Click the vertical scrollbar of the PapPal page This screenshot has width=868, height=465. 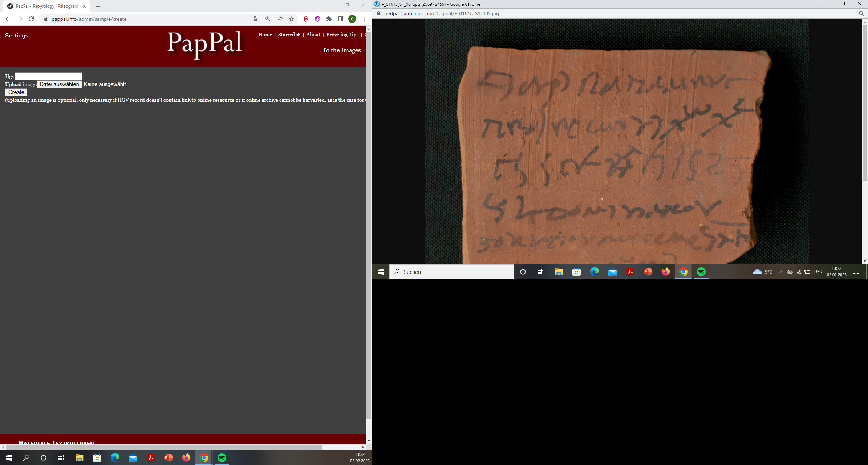[369, 225]
